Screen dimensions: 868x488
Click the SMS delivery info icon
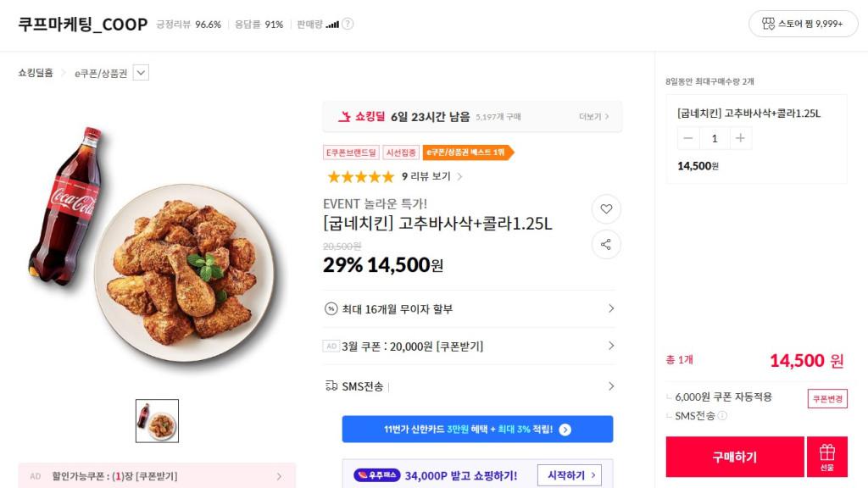722,416
